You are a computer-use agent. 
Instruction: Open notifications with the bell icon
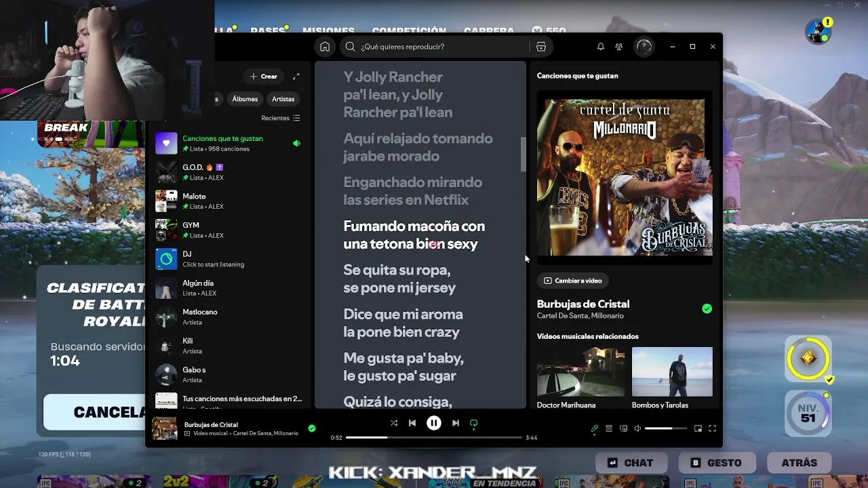[600, 47]
